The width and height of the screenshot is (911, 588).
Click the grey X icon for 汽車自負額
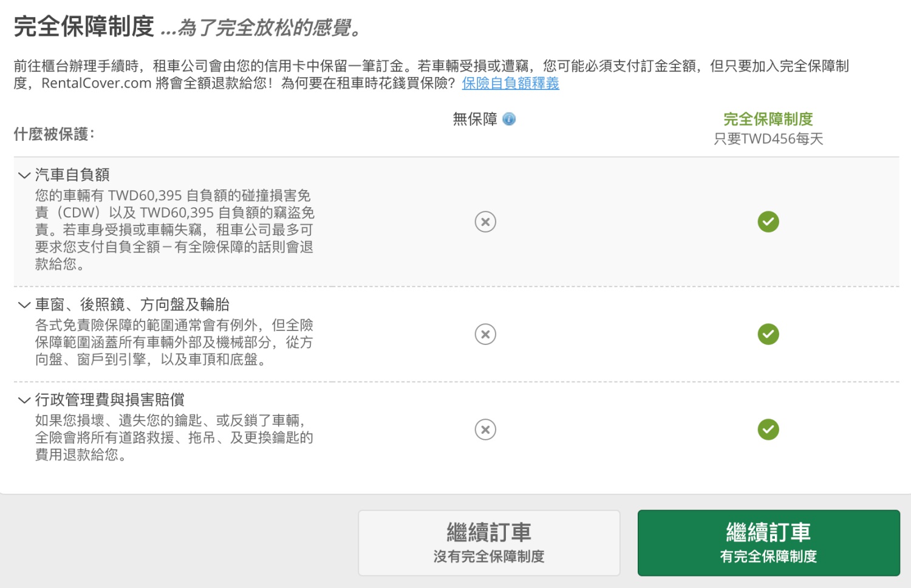pos(485,222)
